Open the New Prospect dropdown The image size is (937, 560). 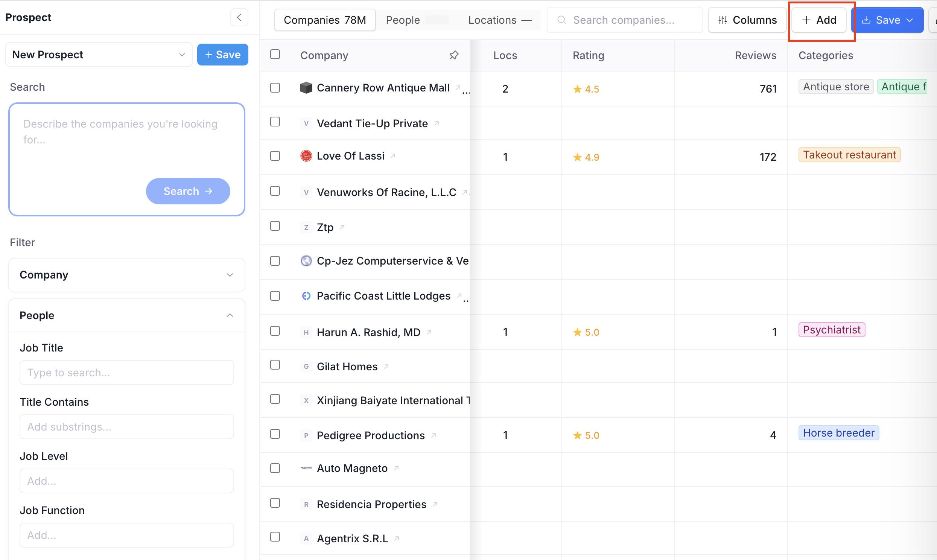[99, 55]
